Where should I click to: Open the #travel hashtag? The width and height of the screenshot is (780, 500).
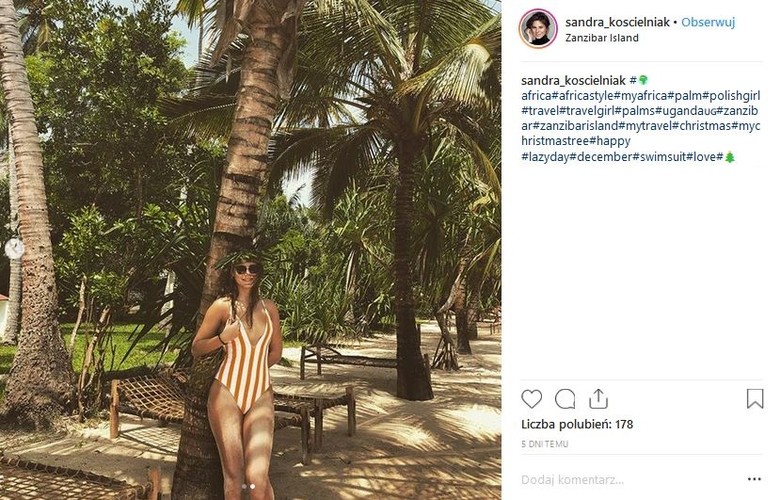540,110
